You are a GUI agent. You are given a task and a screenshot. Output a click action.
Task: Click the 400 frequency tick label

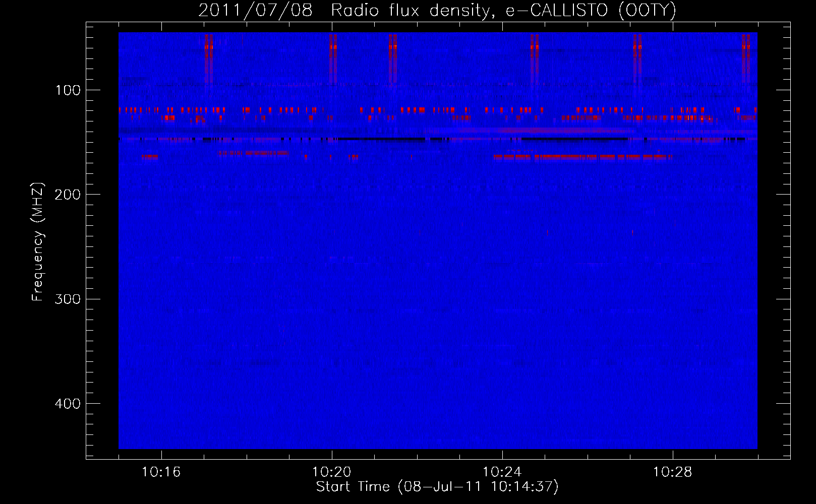click(x=68, y=404)
